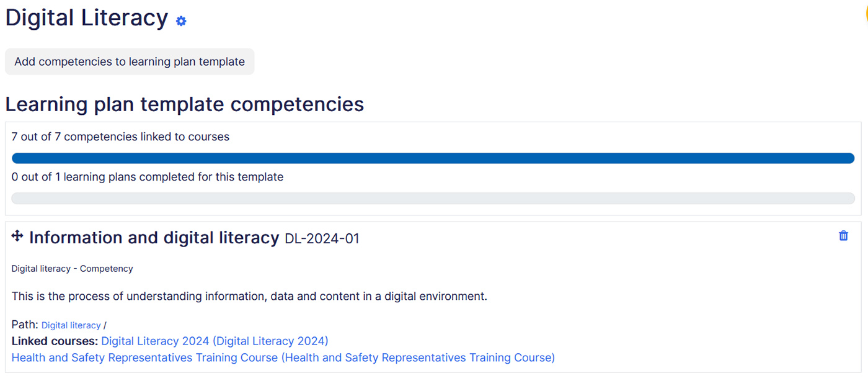868x378 pixels.
Task: Click the 'Path:' label
Action: click(x=25, y=325)
